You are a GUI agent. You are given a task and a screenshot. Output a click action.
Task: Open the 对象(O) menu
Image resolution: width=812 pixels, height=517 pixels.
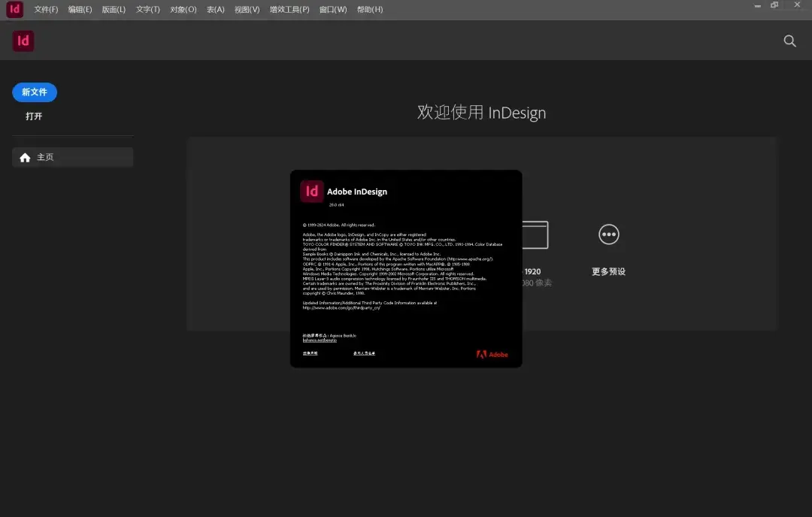tap(183, 10)
